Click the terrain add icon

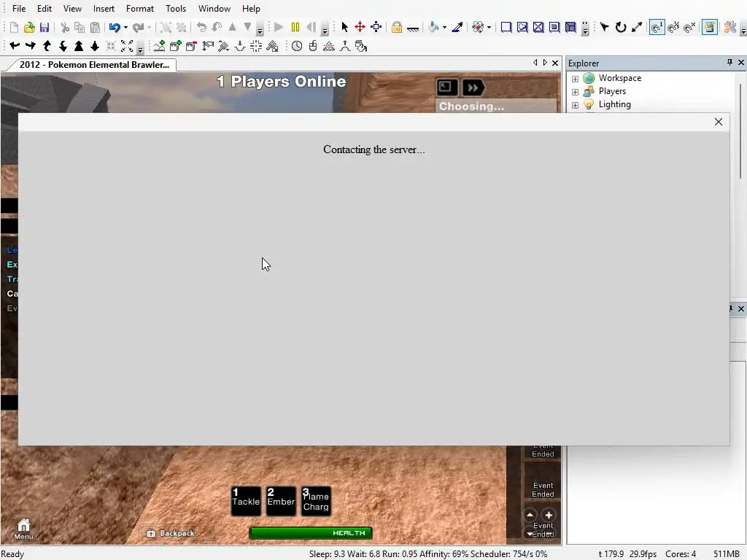160,46
